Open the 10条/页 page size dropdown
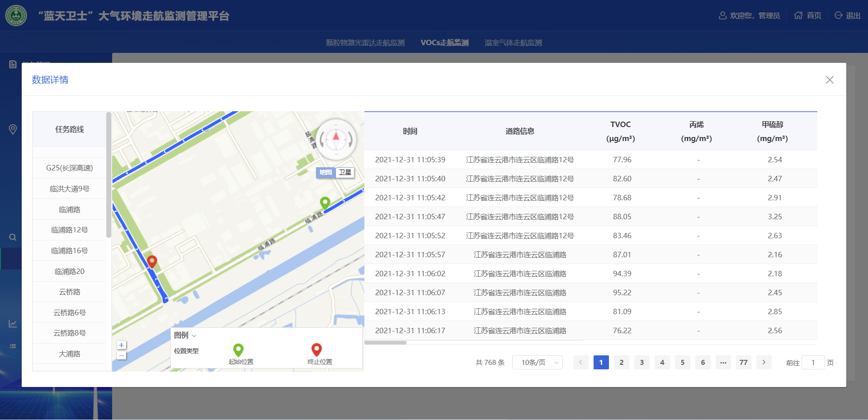 (x=537, y=362)
